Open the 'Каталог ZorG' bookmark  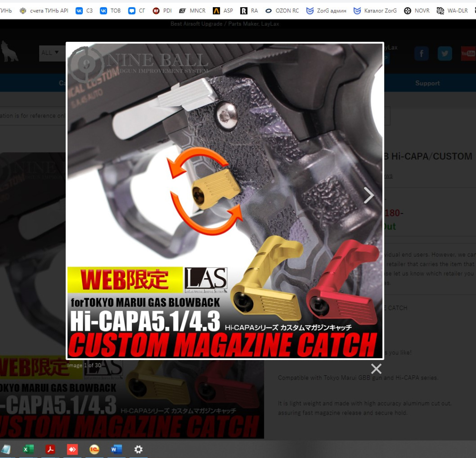[x=375, y=11]
